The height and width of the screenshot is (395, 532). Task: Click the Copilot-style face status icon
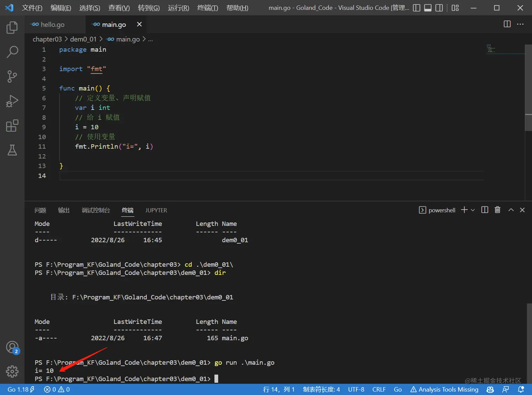(x=490, y=389)
